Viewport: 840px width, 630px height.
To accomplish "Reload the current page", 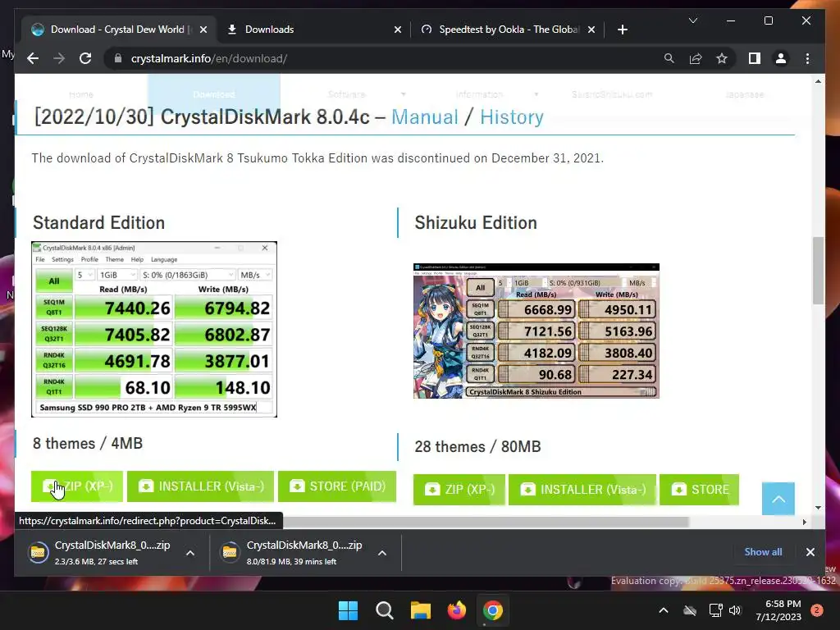I will 85,58.
